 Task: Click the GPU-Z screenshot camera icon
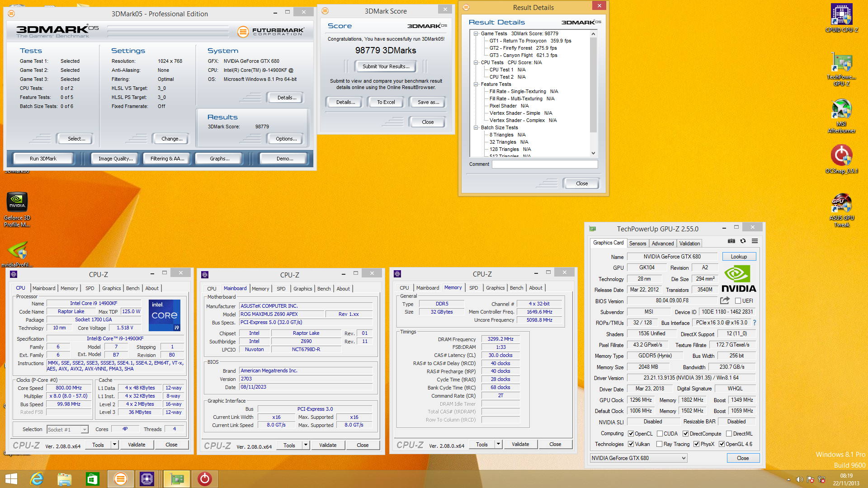(731, 241)
